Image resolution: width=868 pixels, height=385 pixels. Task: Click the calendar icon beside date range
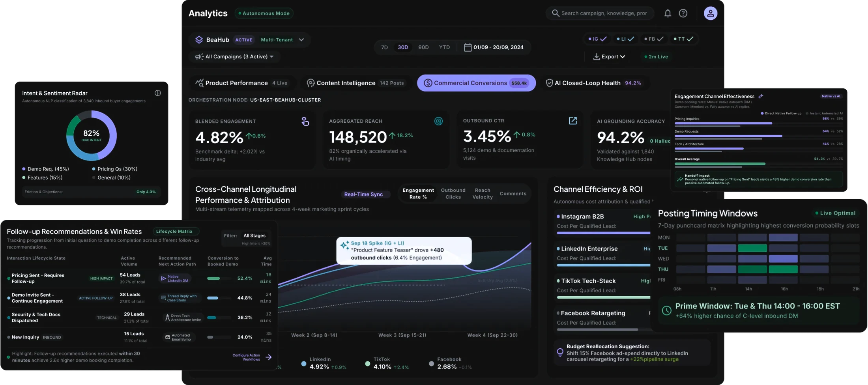point(468,47)
